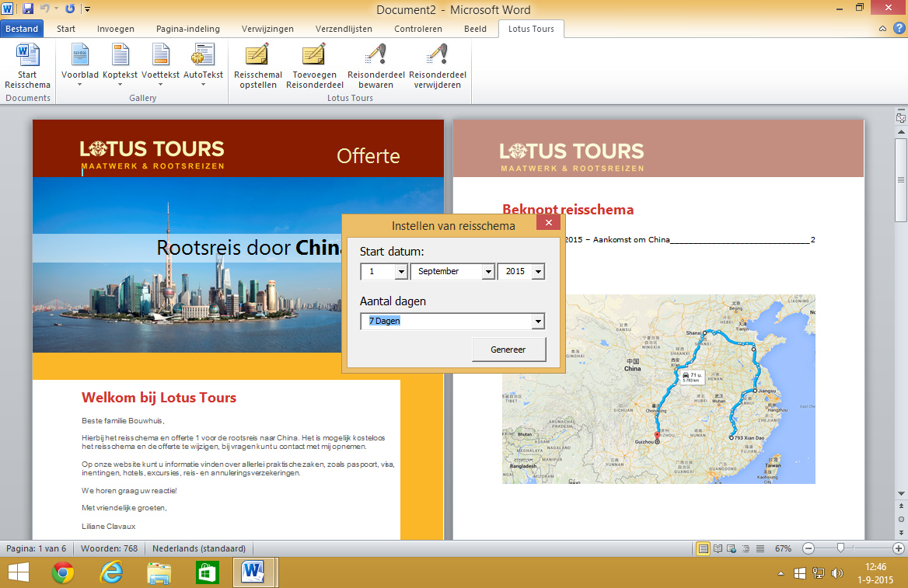Click Reisschema opstellen button
This screenshot has height=588, width=908.
point(257,67)
